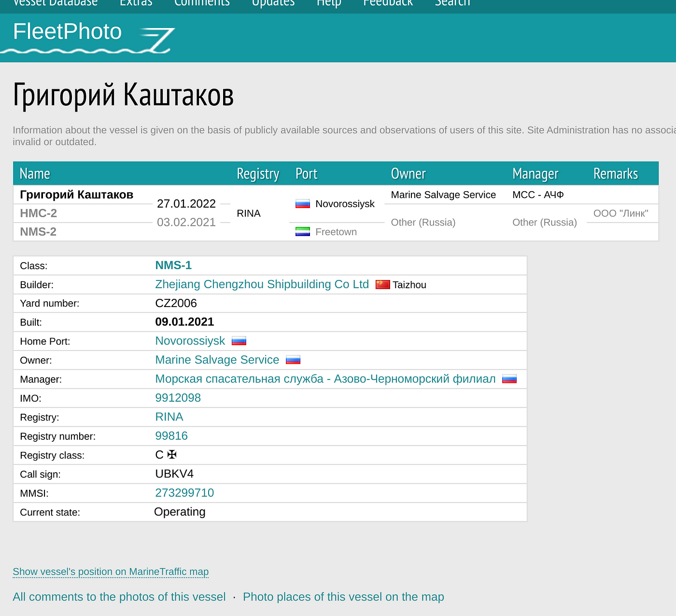This screenshot has height=616, width=676.
Task: Click the Russian flag in Home Port row
Action: 239,341
